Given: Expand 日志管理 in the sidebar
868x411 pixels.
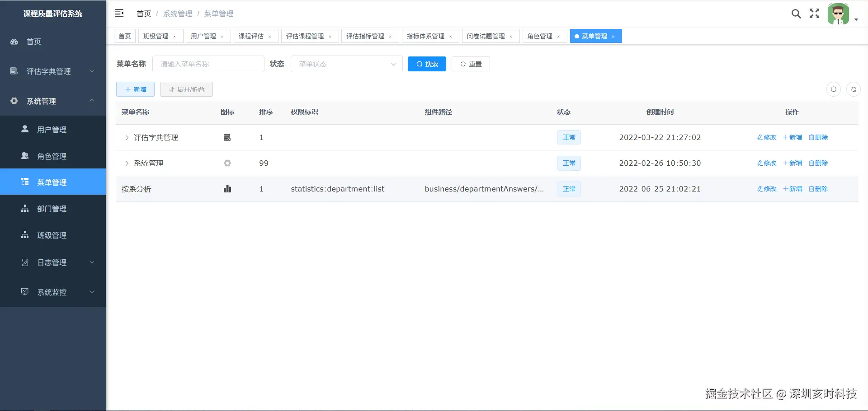Looking at the screenshot, I should coord(53,262).
